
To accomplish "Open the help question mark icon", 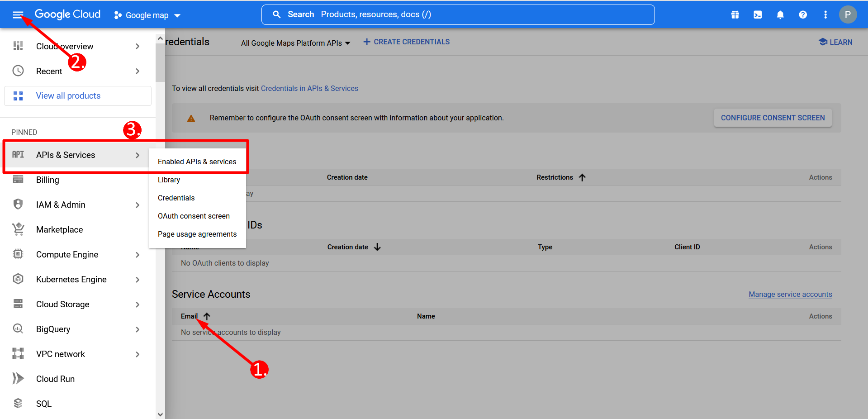I will 803,15.
